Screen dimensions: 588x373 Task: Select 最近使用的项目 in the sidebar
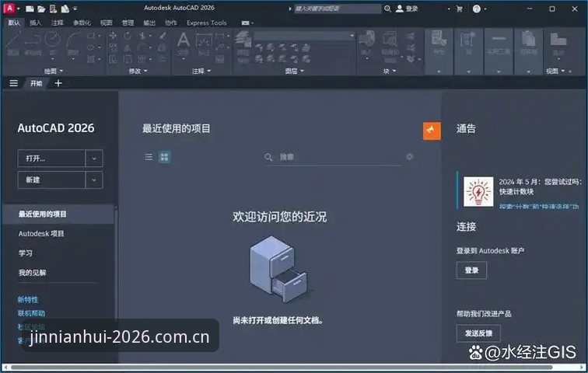pos(58,214)
